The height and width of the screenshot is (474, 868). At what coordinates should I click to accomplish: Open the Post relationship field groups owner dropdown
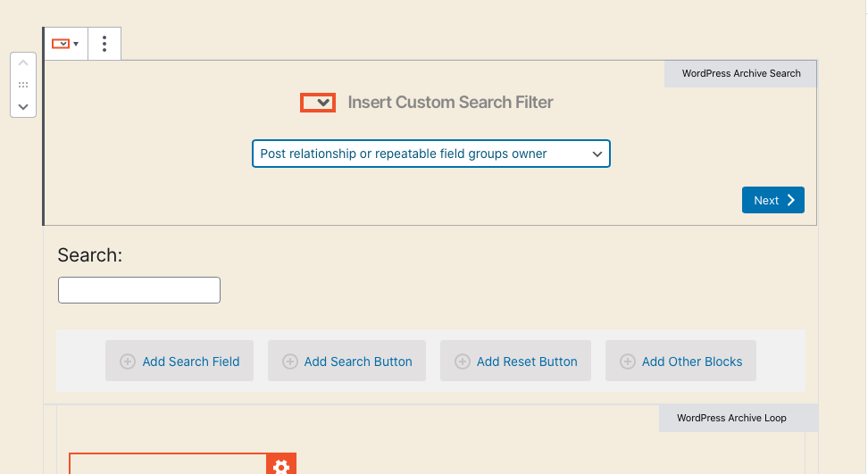click(x=430, y=154)
